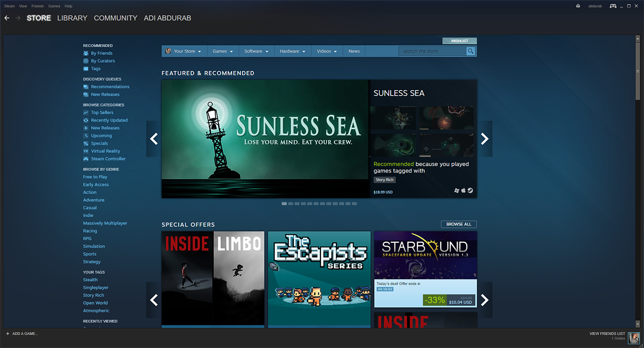The height and width of the screenshot is (348, 644).
Task: Open the INSIDE LIMBO bundle offer
Action: [x=213, y=279]
